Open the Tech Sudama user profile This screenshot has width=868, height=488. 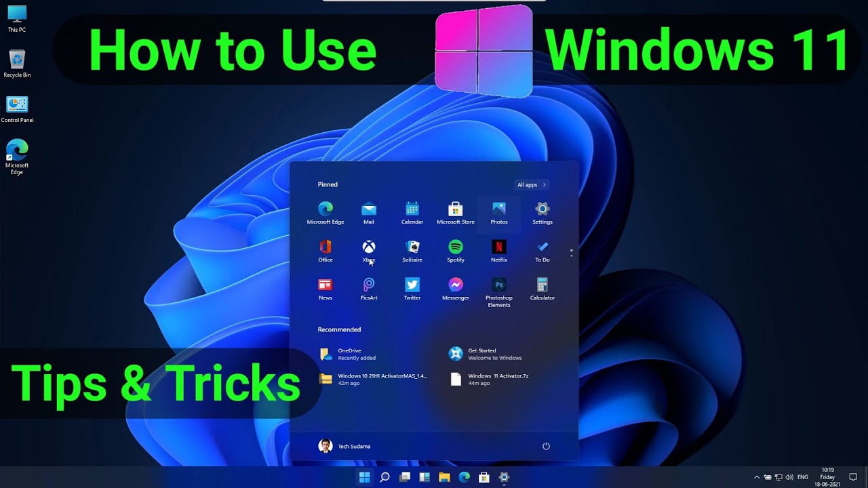[x=344, y=446]
